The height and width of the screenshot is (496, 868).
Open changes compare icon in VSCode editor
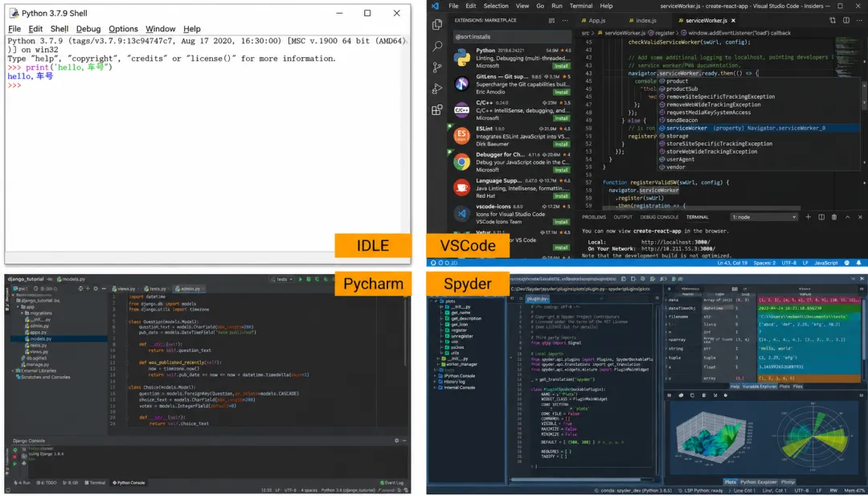[x=833, y=20]
